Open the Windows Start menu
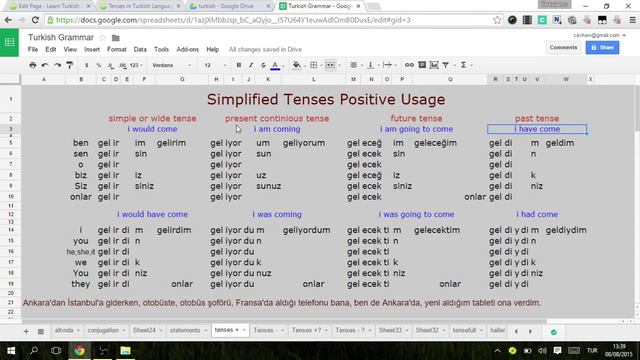Screen dimensions: 640x360 [x=11, y=351]
